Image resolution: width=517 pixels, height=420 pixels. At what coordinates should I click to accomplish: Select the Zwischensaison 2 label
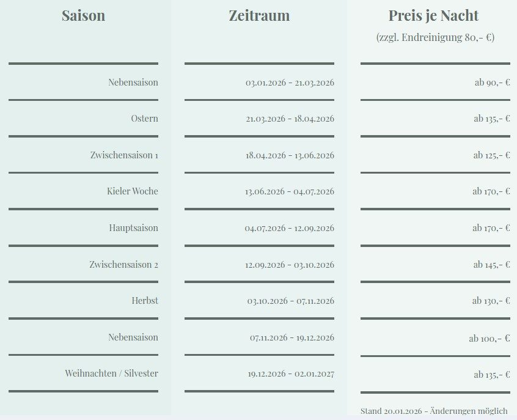(x=123, y=265)
